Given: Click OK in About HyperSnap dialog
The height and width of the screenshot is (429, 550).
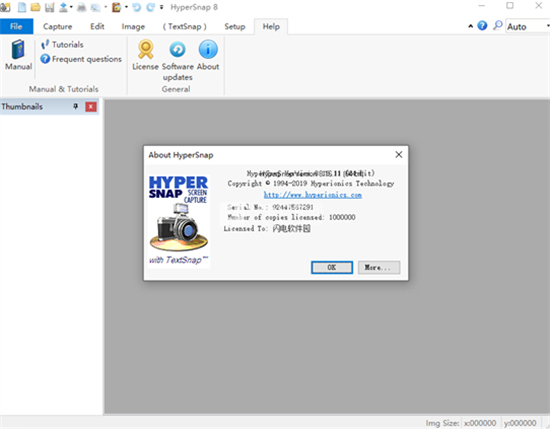Looking at the screenshot, I should pyautogui.click(x=332, y=268).
